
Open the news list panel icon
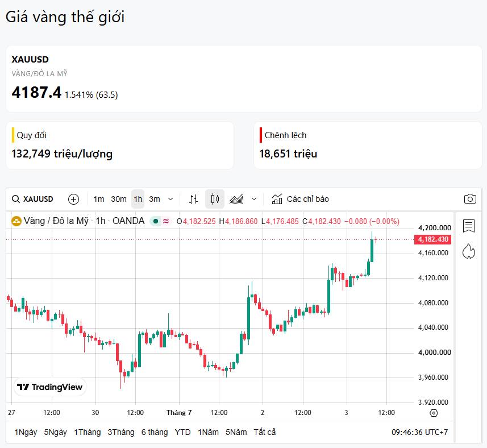click(469, 226)
